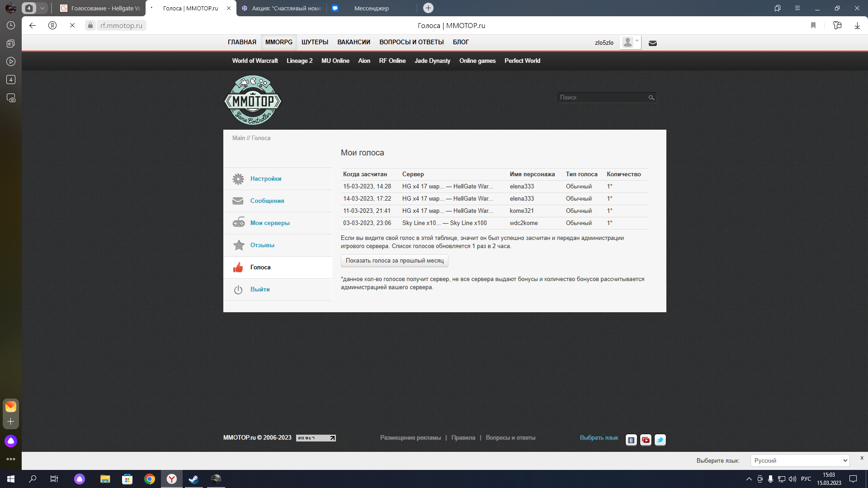Expand the tab group dropdown arrow
The image size is (868, 488).
(42, 8)
